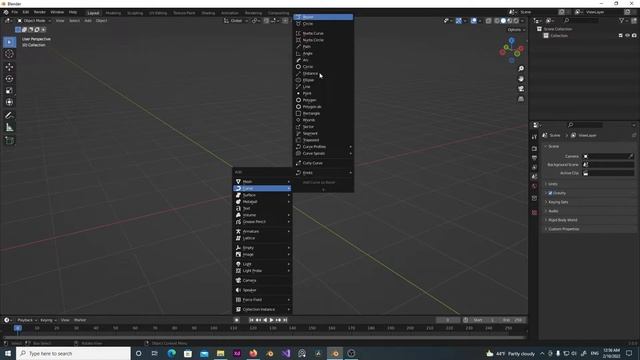This screenshot has height=360, width=640.
Task: Select Camera in the Add menu
Action: pos(262,280)
